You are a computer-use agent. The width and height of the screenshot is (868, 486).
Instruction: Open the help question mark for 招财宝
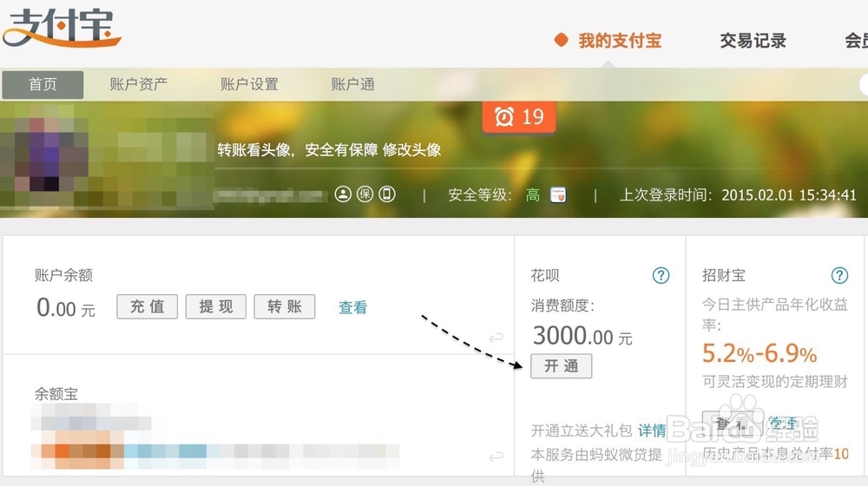(839, 275)
